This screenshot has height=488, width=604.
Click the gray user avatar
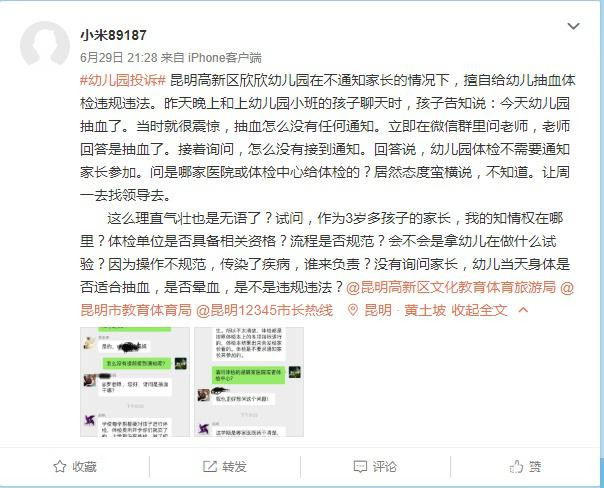[x=45, y=46]
